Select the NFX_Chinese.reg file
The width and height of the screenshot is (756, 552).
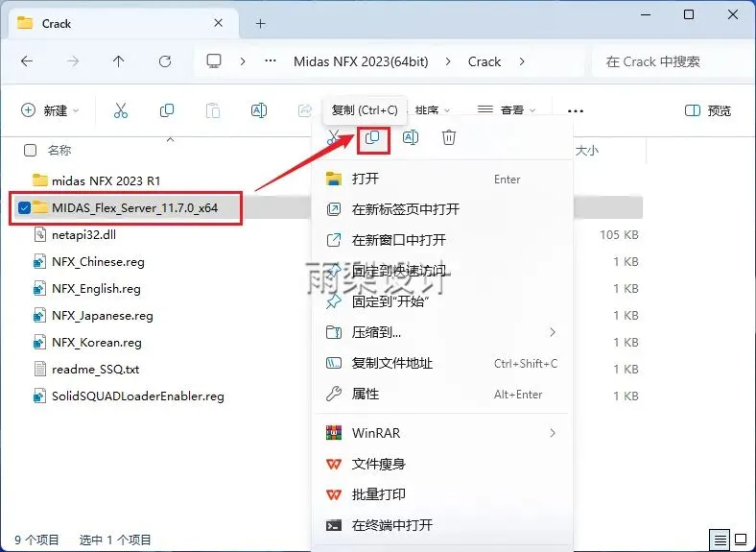99,262
